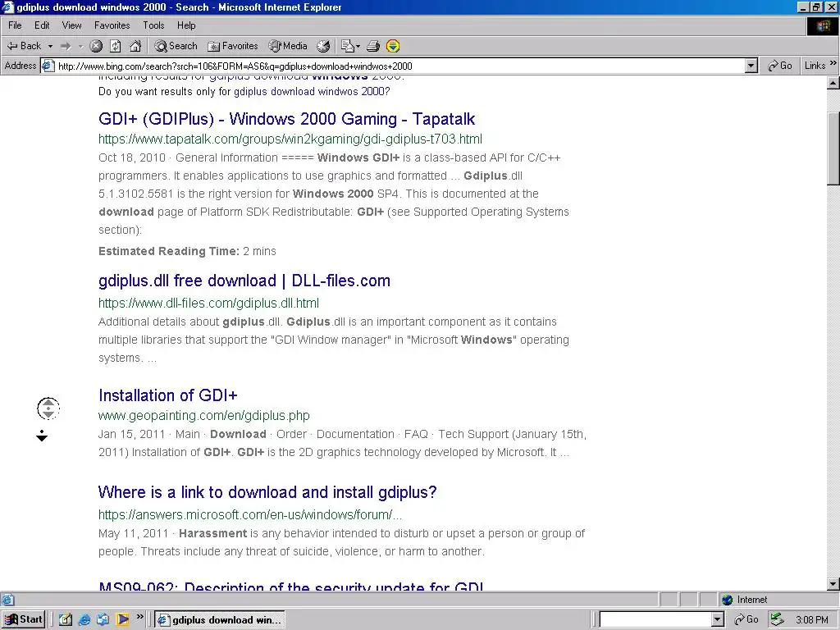Click the answers.microsoft.com green URL text
840x630 pixels.
tap(250, 515)
